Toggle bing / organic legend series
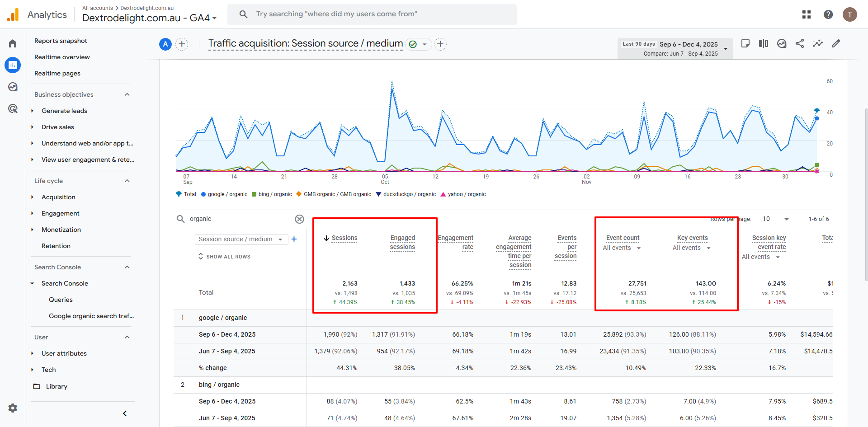The height and width of the screenshot is (427, 868). pyautogui.click(x=272, y=194)
